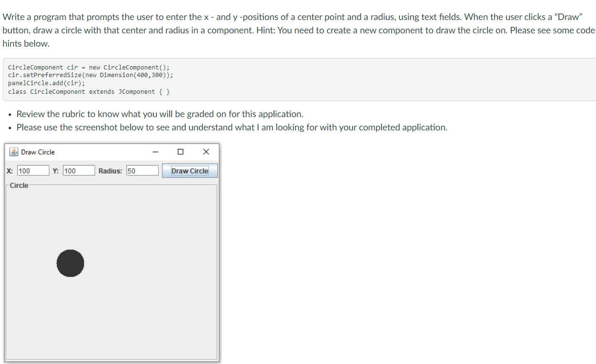Viewport: 596px width, 364px height.
Task: Click the Java coffee cup title bar icon
Action: tap(13, 152)
